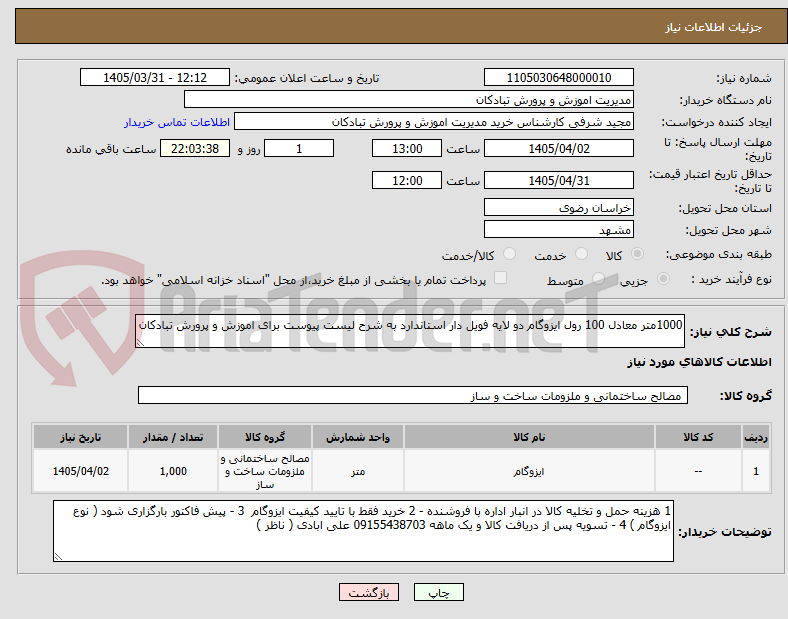Click the validity hour field 12:00

coord(407,180)
